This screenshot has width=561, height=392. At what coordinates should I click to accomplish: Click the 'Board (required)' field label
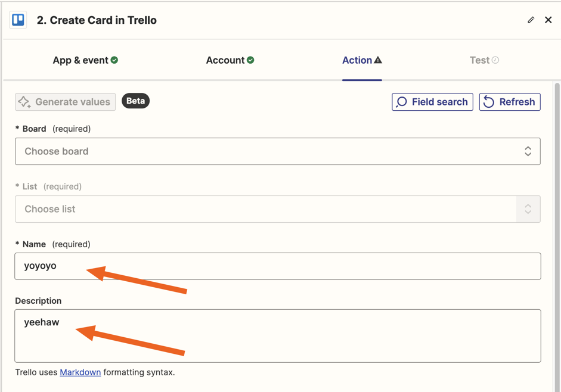tap(53, 129)
